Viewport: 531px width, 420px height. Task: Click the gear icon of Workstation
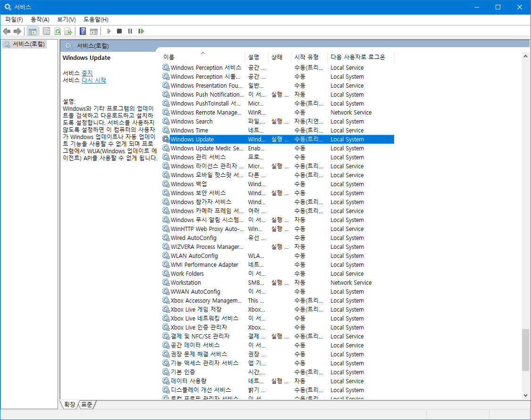click(166, 282)
